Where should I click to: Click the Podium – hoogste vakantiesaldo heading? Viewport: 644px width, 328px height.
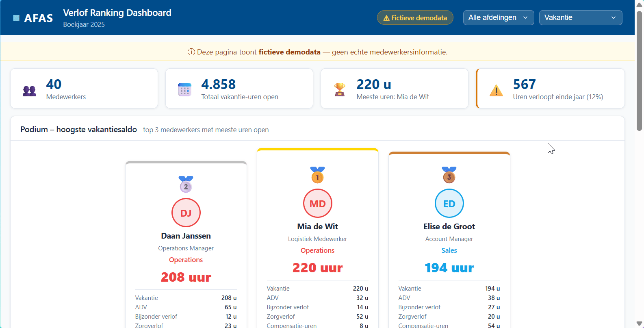pos(78,129)
